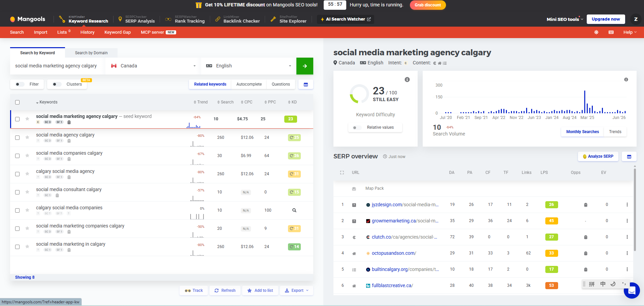Open the Help dropdown
644x306 pixels.
[x=630, y=32]
